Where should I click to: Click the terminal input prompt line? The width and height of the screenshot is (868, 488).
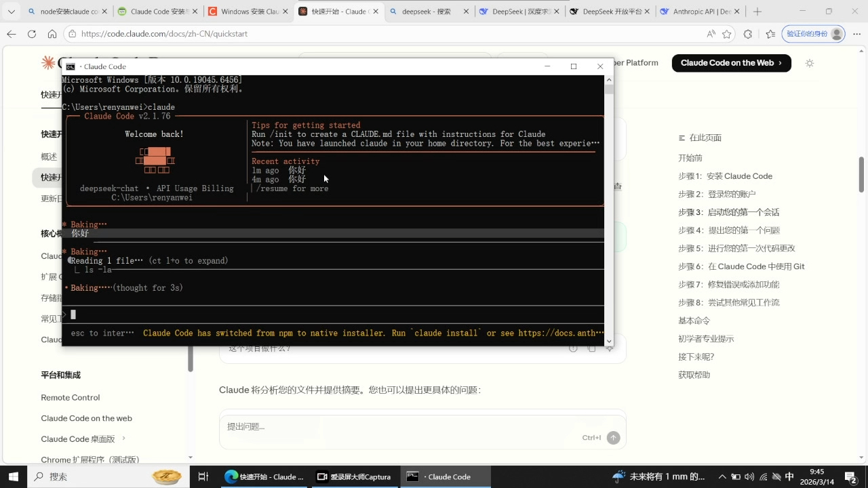pos(333,314)
